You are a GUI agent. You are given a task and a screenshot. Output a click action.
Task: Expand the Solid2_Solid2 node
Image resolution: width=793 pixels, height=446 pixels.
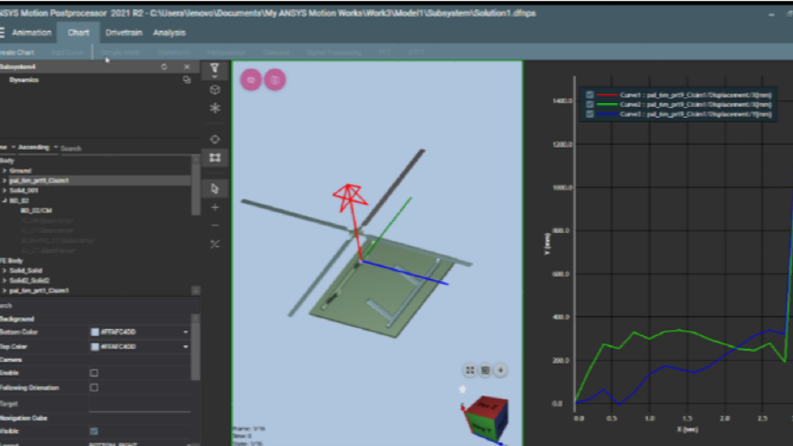tap(4, 281)
